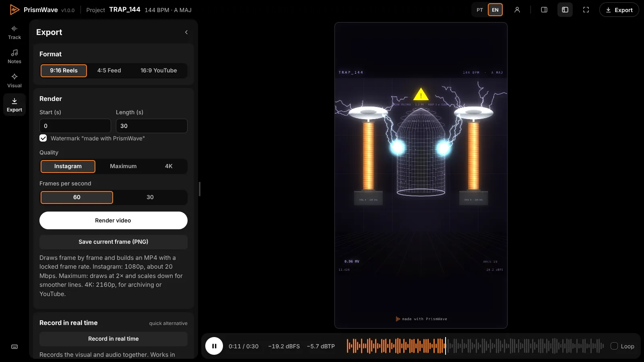Viewport: 644px width, 362px height.
Task: Open the Track sidebar panel
Action: pos(14,33)
